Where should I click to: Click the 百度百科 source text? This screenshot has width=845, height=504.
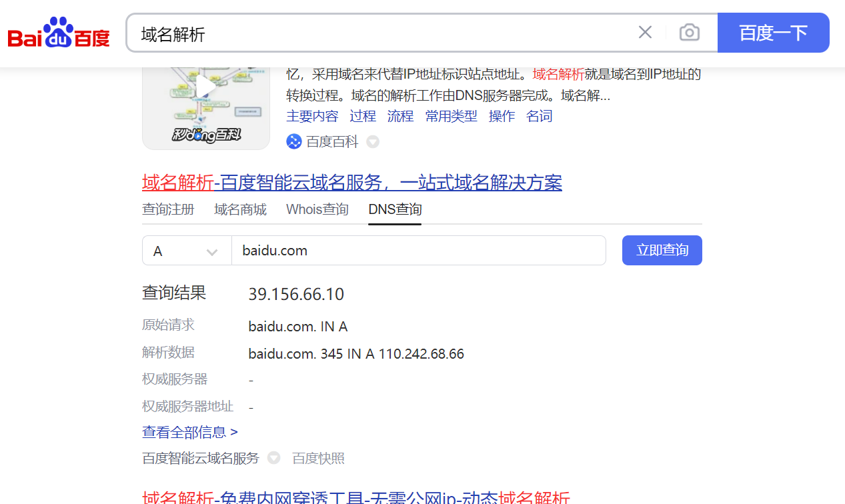[x=332, y=141]
